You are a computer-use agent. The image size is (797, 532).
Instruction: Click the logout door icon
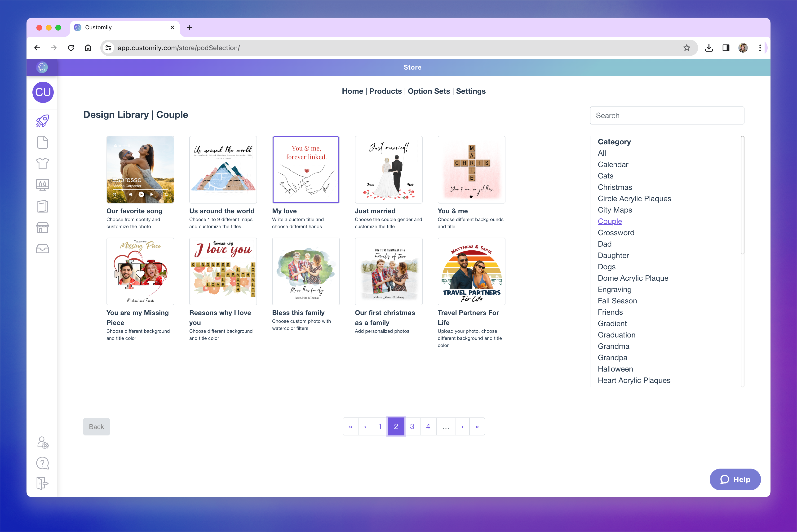(x=42, y=483)
